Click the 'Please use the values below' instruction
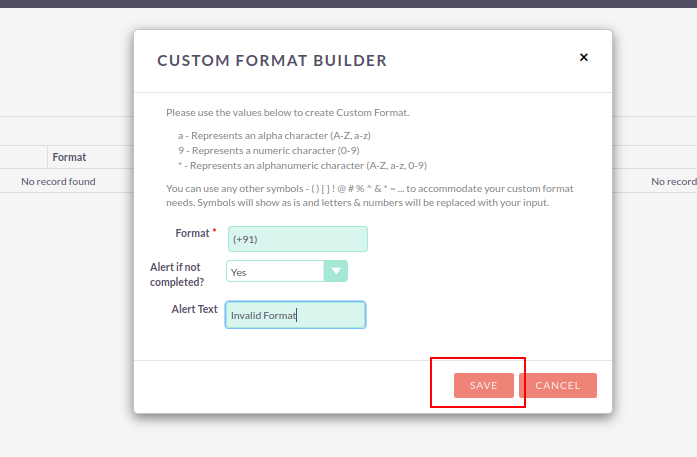 click(x=287, y=113)
